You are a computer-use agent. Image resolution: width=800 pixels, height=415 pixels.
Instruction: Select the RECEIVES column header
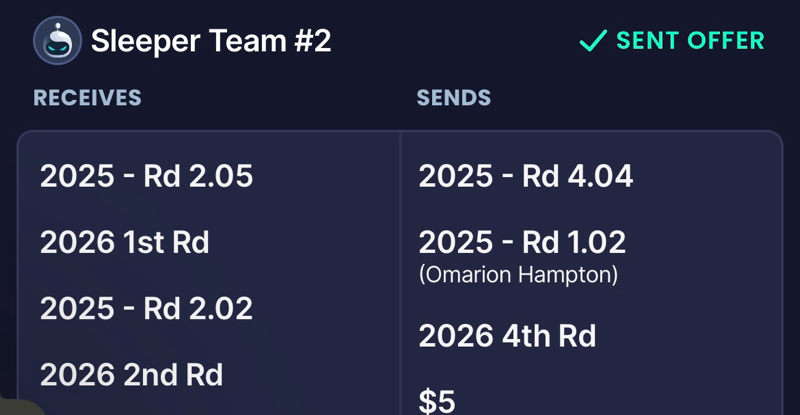tap(87, 97)
